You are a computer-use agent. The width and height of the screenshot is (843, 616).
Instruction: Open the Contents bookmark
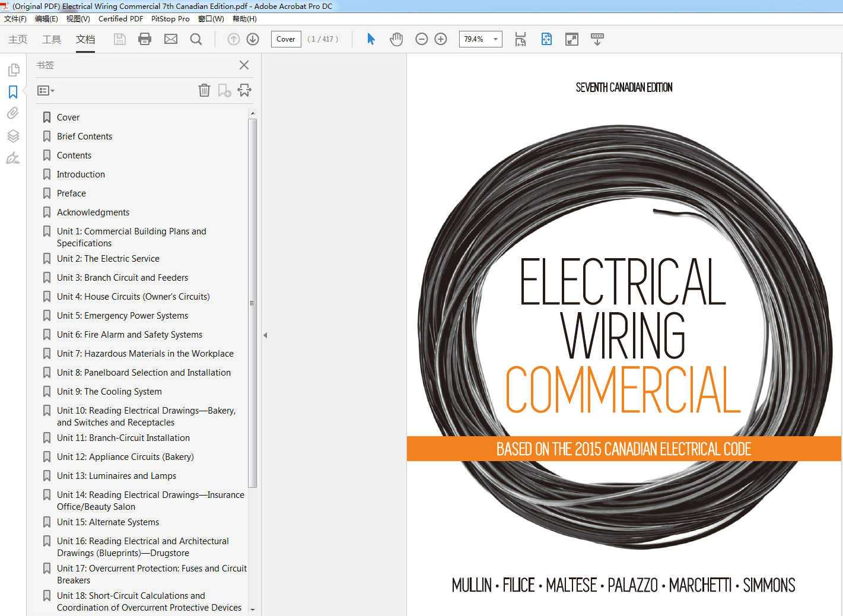pos(74,155)
